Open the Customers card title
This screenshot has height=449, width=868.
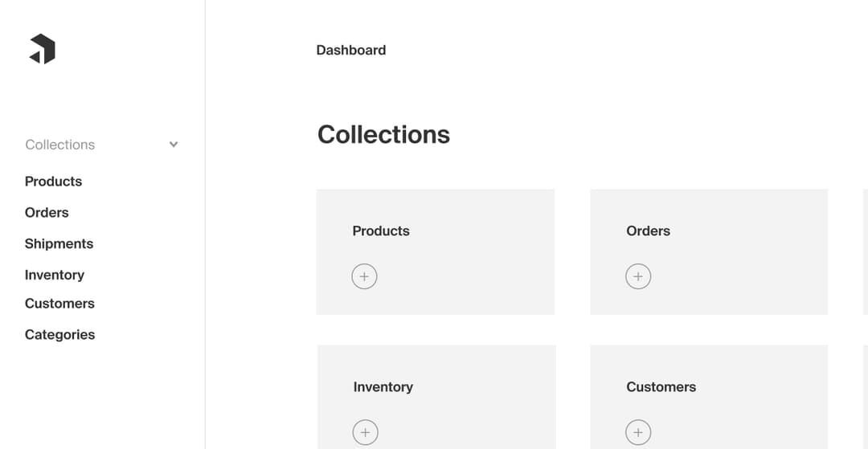(661, 387)
